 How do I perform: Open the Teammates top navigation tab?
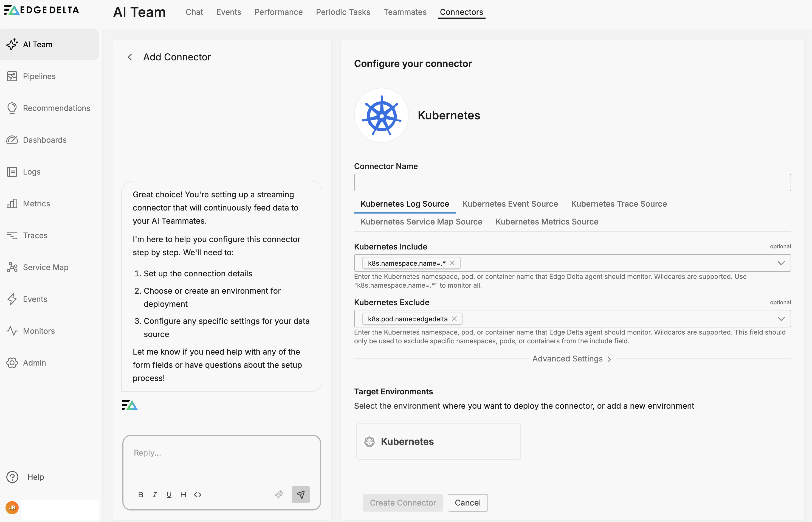[x=405, y=12]
